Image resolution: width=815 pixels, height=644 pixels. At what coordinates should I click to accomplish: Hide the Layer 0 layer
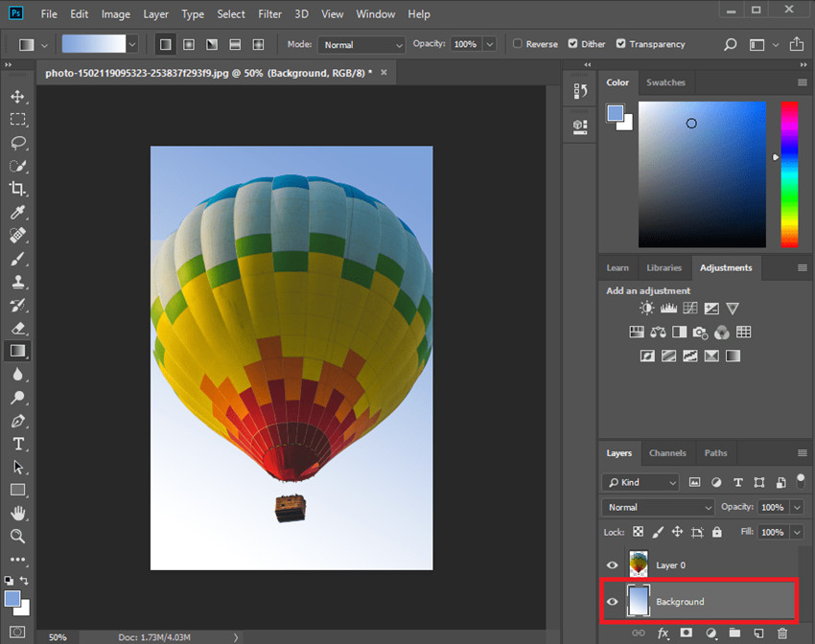(612, 564)
